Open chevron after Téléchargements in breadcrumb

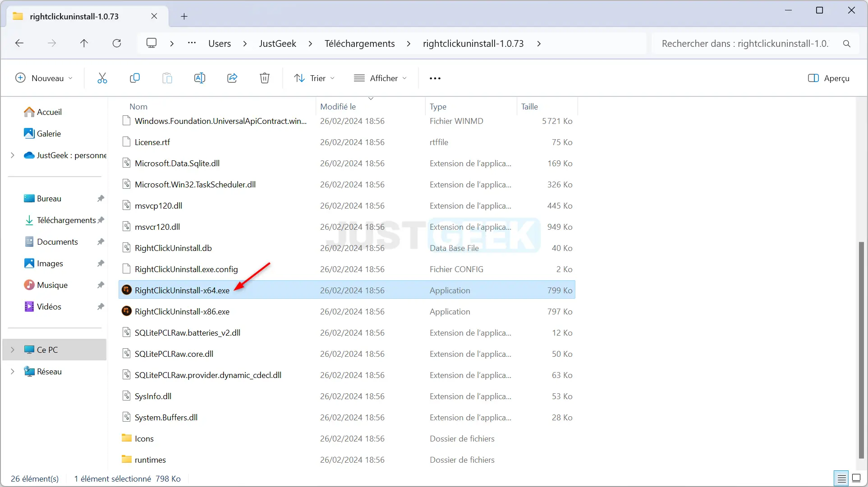409,44
